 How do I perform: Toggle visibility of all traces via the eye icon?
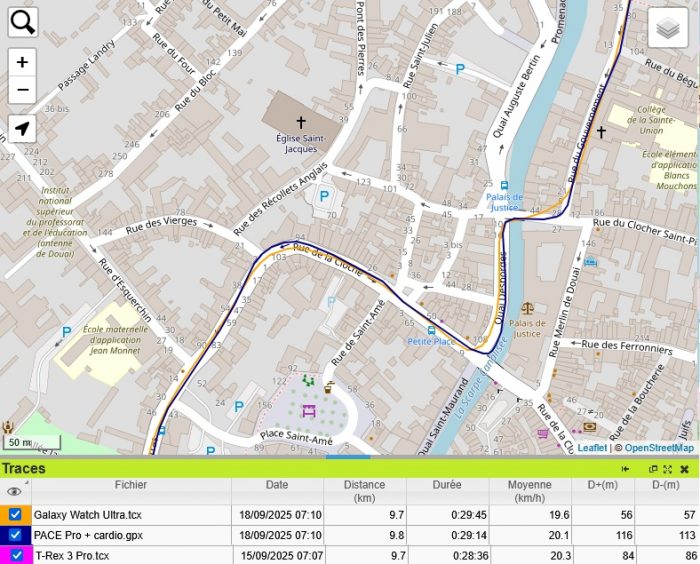[14, 492]
